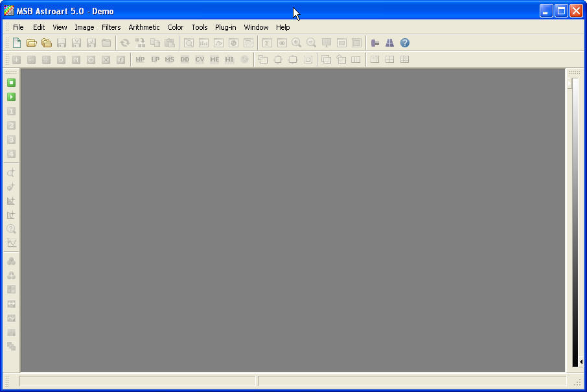Click the CV filter toolbar icon
The image size is (587, 392).
(x=200, y=60)
